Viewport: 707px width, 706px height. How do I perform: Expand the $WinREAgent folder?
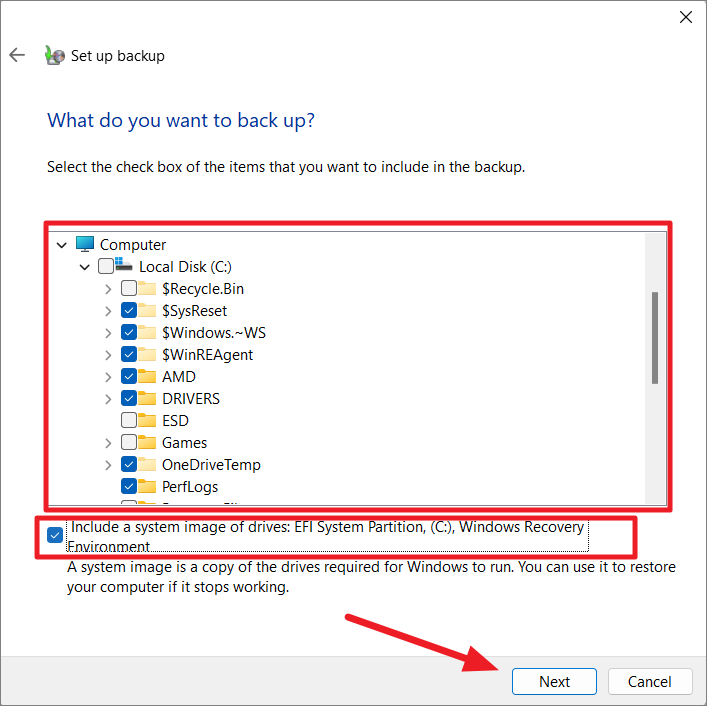[x=108, y=355]
